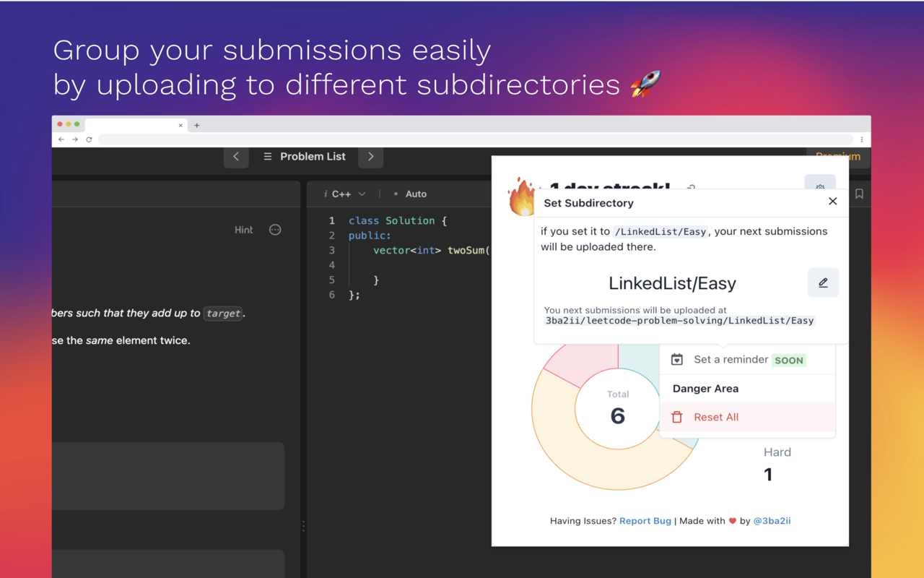This screenshot has height=578, width=924.
Task: Select the Premium menu item
Action: [x=837, y=156]
